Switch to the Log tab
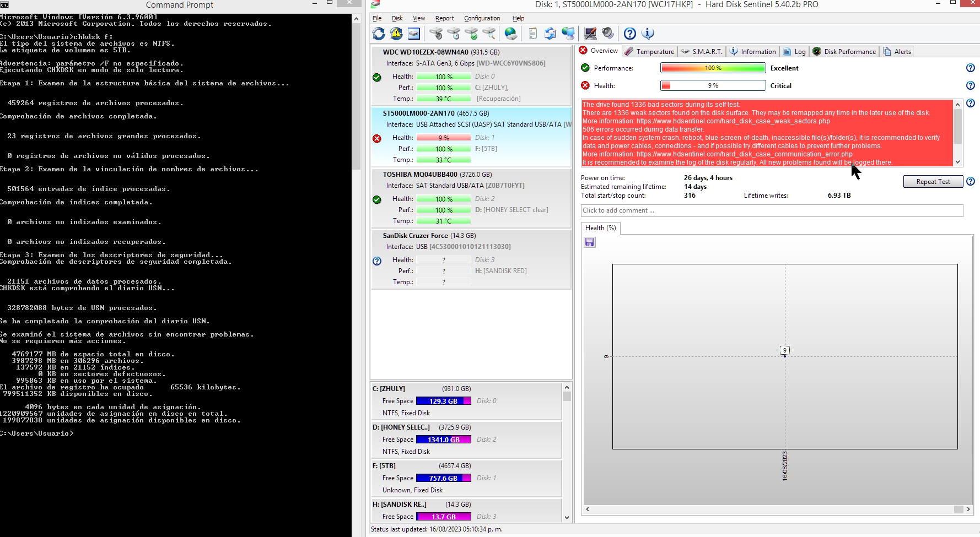This screenshot has height=537, width=980. (x=794, y=51)
